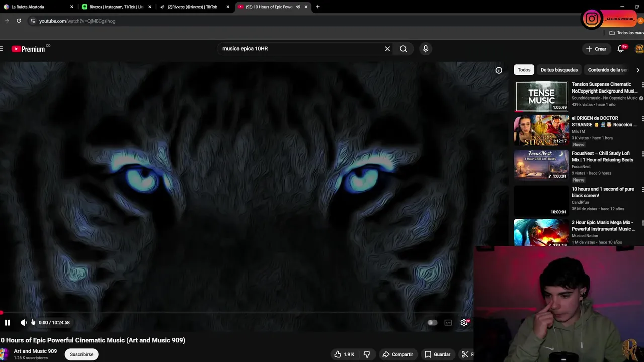Click the Art and Music 909 channel avatar
Screen dimensions: 644x362
pos(4,354)
